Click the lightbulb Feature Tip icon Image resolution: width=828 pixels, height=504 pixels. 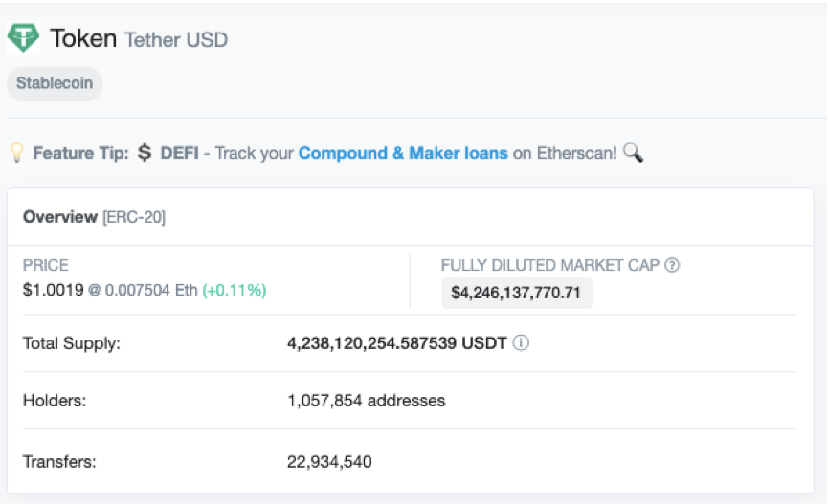(x=17, y=152)
